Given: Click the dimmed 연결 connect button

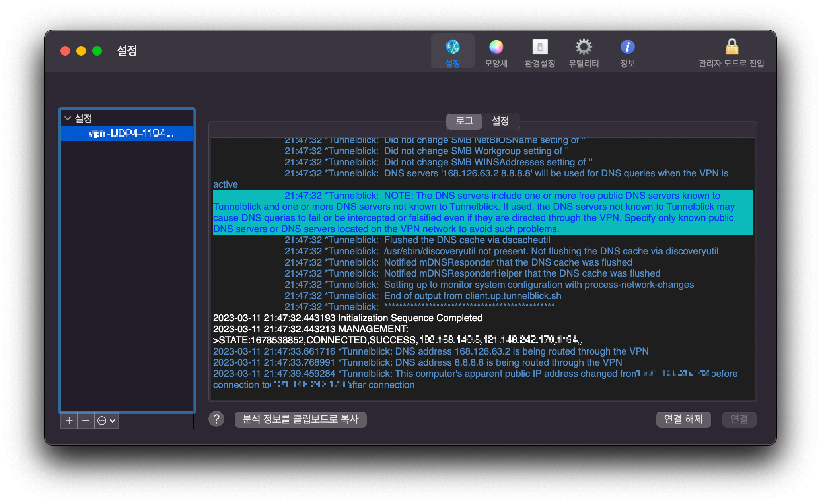Looking at the screenshot, I should coord(739,419).
